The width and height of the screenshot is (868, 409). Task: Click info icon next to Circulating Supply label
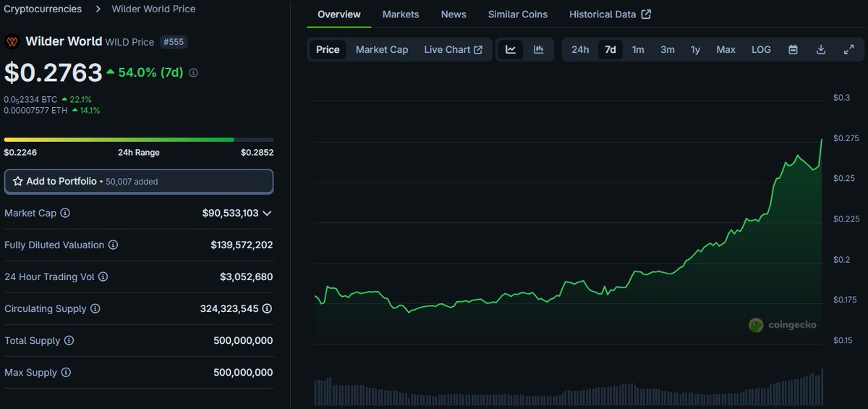point(95,308)
